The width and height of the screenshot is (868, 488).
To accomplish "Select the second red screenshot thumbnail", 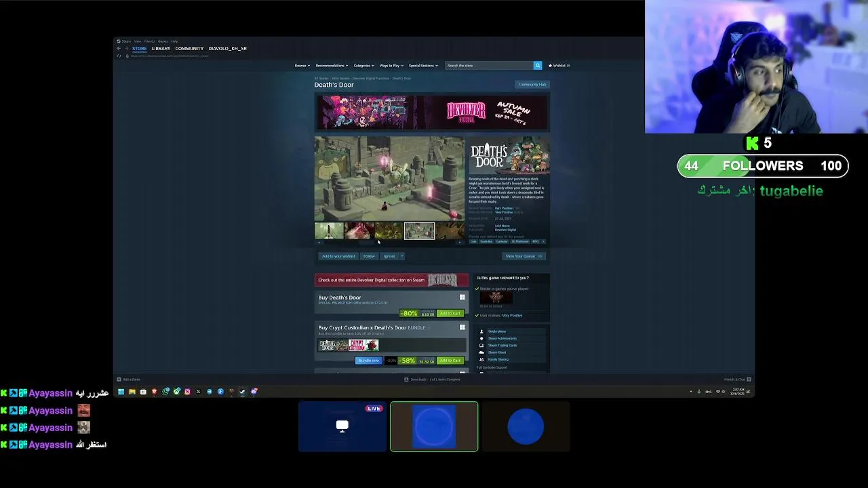I will point(359,231).
